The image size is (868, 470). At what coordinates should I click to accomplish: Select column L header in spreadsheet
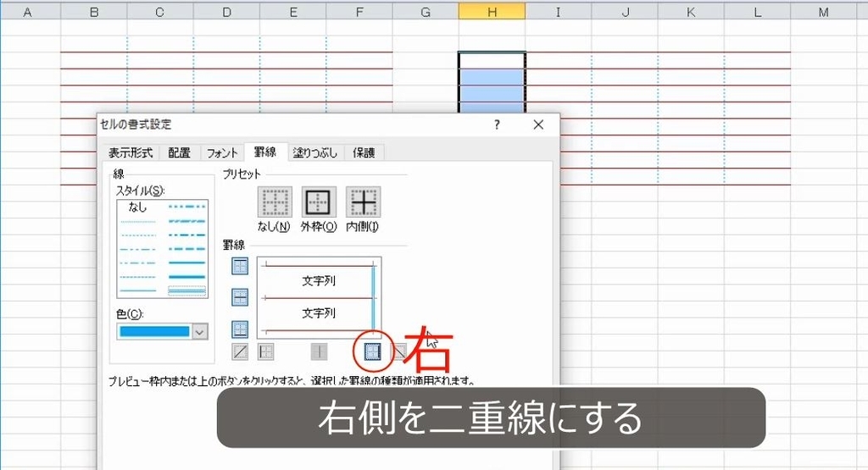tap(757, 11)
